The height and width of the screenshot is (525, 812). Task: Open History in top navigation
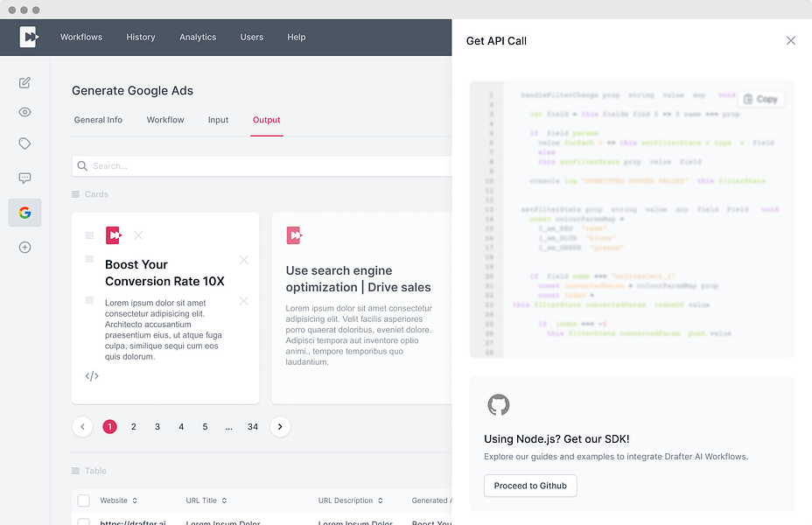click(x=141, y=38)
